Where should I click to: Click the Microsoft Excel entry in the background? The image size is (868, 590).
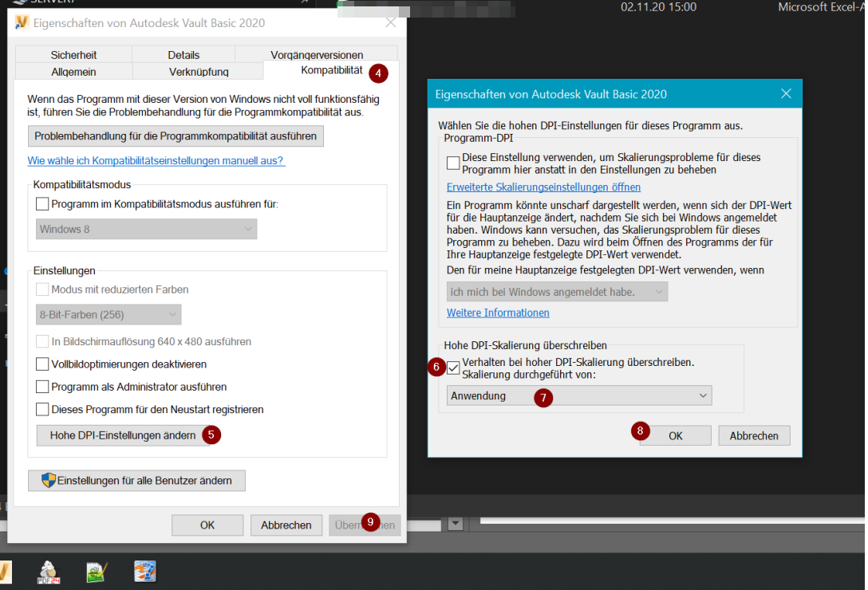point(822,6)
